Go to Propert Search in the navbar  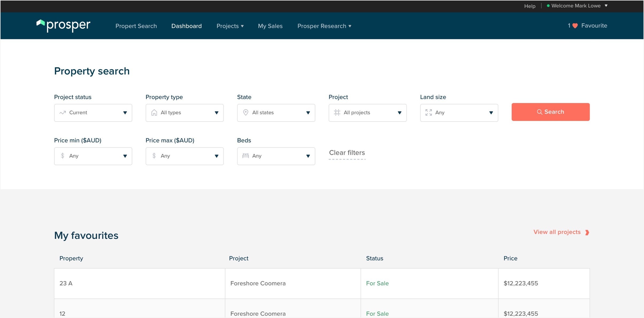[136, 26]
